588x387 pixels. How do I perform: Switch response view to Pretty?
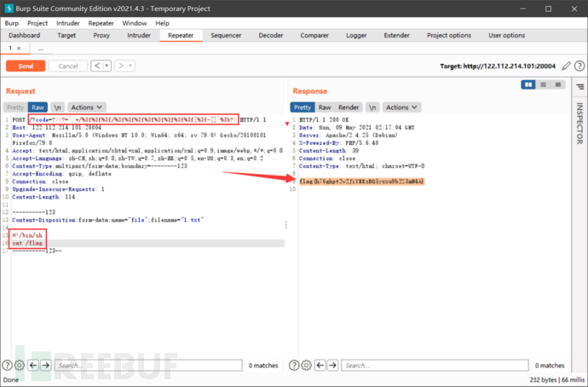(303, 107)
